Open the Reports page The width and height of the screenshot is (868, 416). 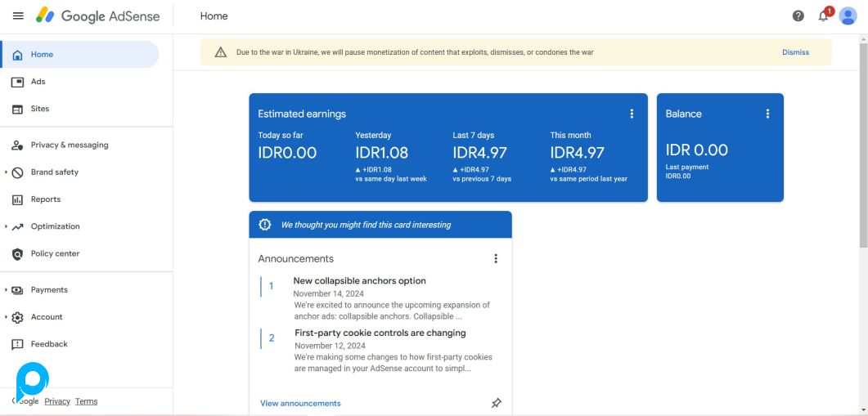tap(45, 199)
